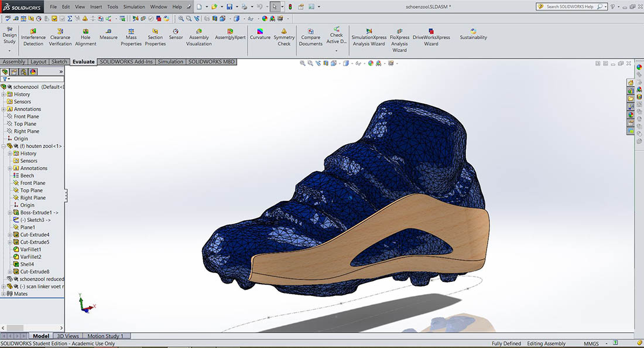Screen dimensions: 644x348
Task: Click the Search SOLIDWORKS Help field
Action: pyautogui.click(x=570, y=6)
